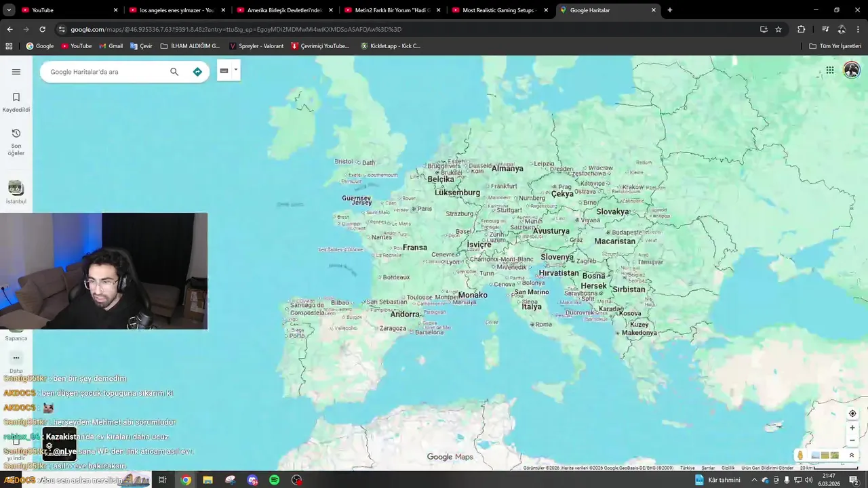The image size is (868, 488).
Task: Open Tüm Yer İşaretleri folder
Action: [835, 46]
